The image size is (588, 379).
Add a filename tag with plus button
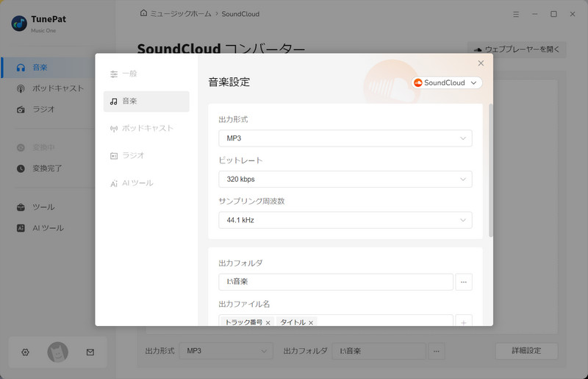(x=464, y=322)
